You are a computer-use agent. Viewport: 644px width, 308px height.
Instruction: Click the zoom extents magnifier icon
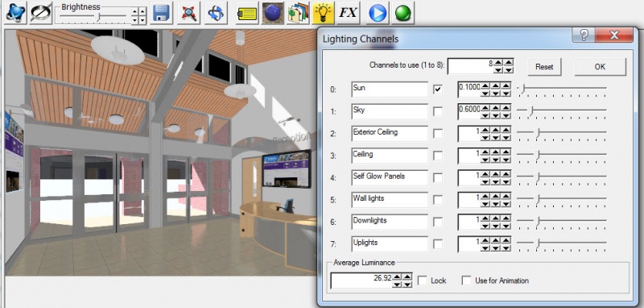[188, 13]
